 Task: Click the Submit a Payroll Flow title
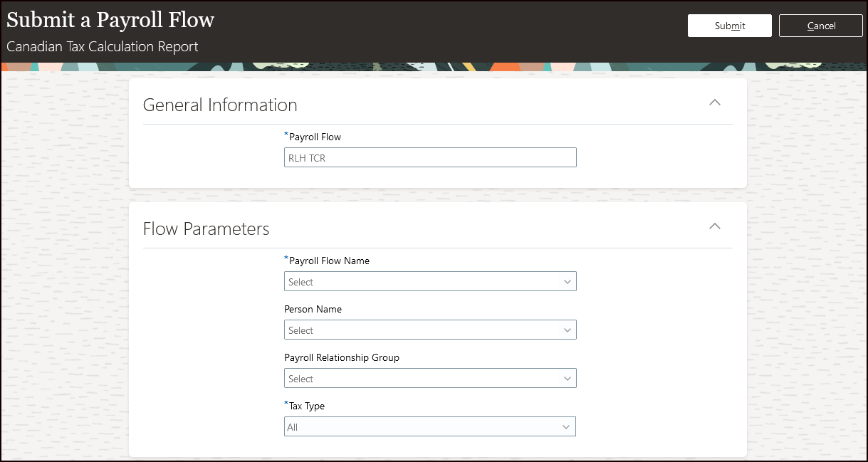coord(110,19)
